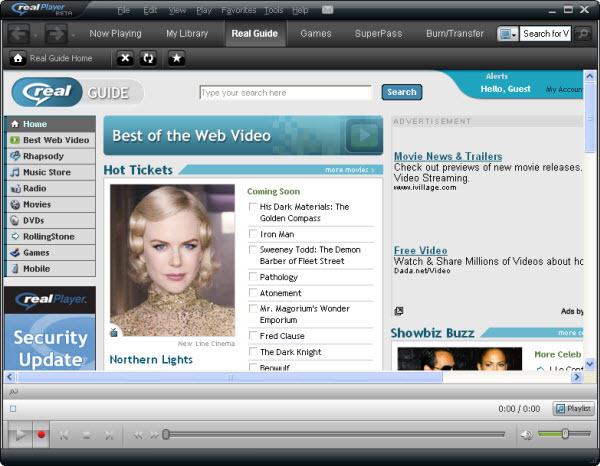Click the more movies link

[x=350, y=169]
